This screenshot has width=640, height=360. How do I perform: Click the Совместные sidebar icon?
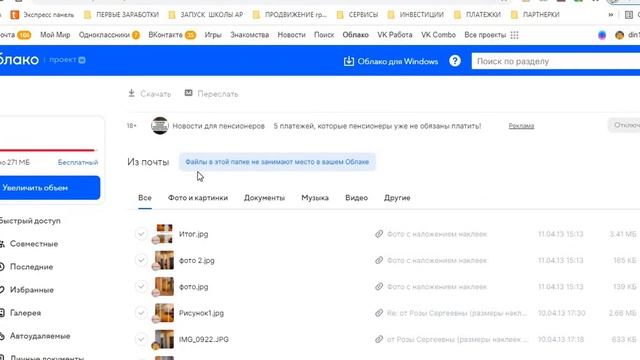coord(2,244)
